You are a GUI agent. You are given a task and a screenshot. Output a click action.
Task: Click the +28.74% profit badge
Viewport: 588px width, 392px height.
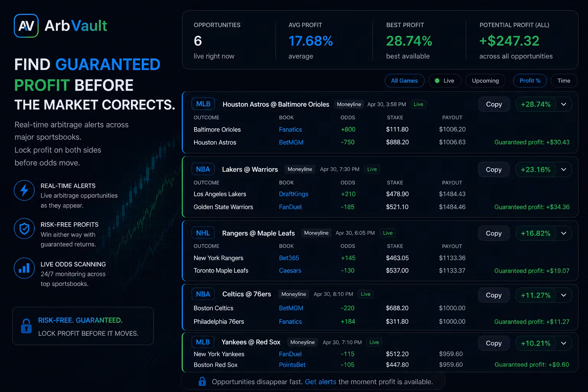pos(536,104)
